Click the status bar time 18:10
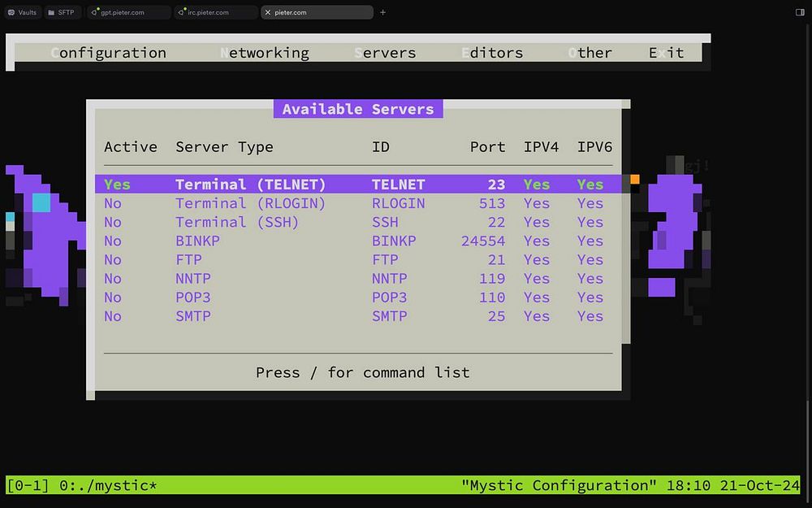The image size is (812, 508). (x=689, y=486)
